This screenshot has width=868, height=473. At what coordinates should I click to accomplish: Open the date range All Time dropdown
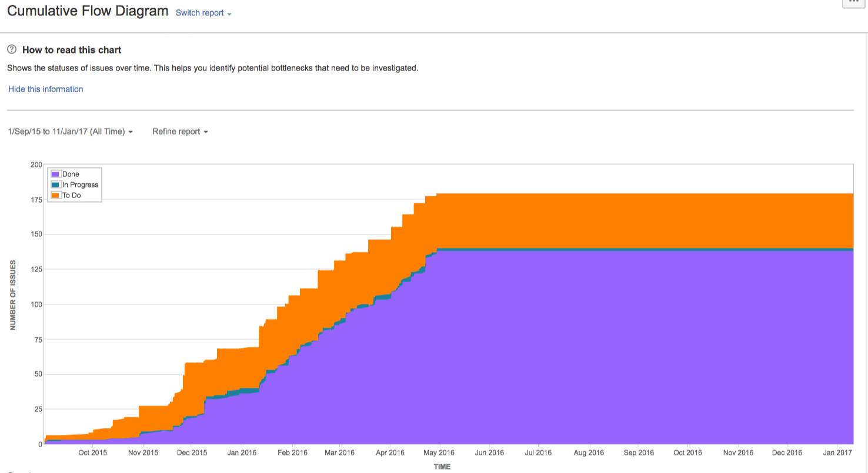70,132
